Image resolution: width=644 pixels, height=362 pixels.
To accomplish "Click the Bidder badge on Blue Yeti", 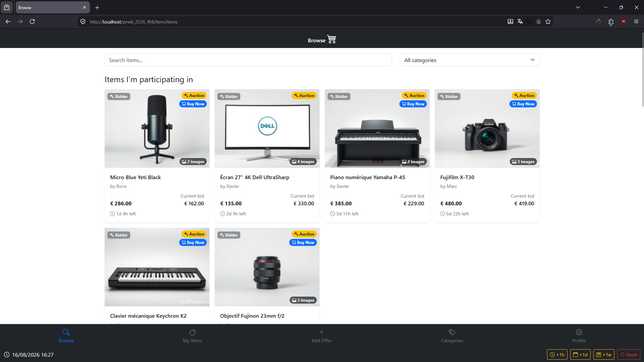I will 119,97.
